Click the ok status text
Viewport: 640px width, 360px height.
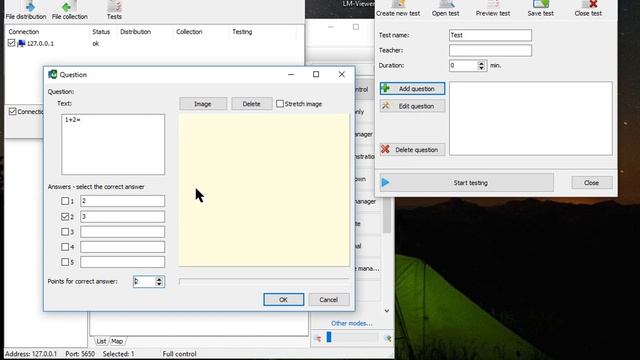(96, 43)
